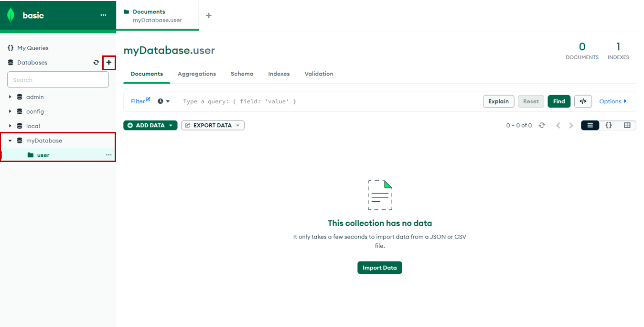Select the Documents myDatabase.user workspace tab
The width and height of the screenshot is (644, 327).
157,15
